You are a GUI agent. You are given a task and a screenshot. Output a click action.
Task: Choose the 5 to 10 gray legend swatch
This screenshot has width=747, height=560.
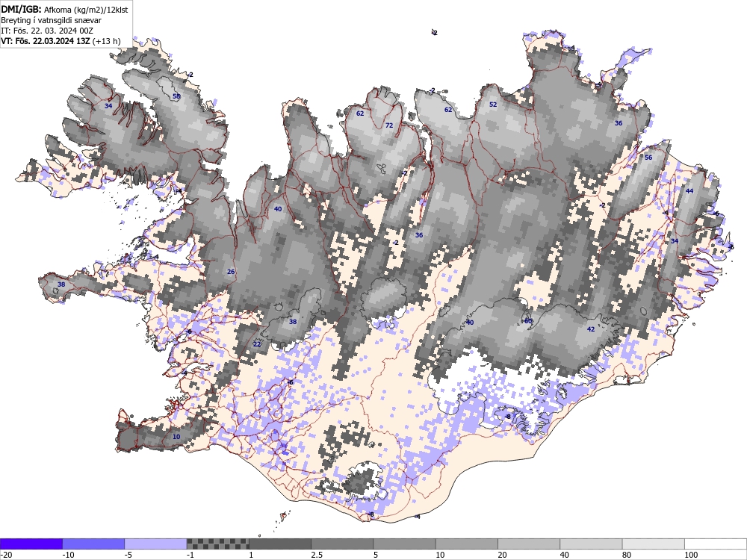pyautogui.click(x=404, y=544)
